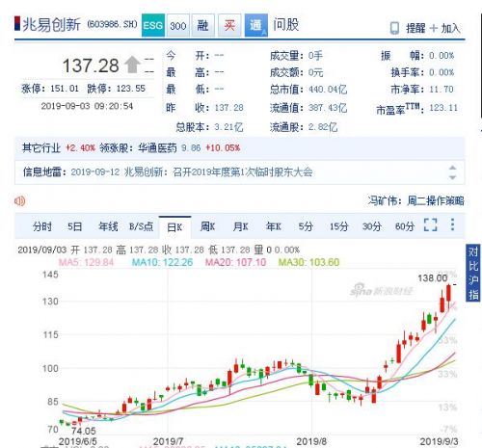Switch to the 分时 intraday tab
This screenshot has width=482, height=448.
click(42, 226)
